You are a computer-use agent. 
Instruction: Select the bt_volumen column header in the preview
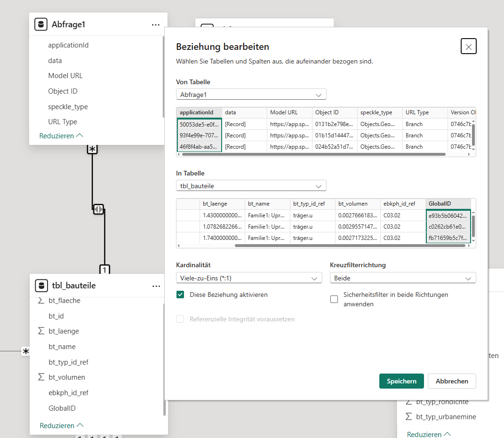point(358,204)
